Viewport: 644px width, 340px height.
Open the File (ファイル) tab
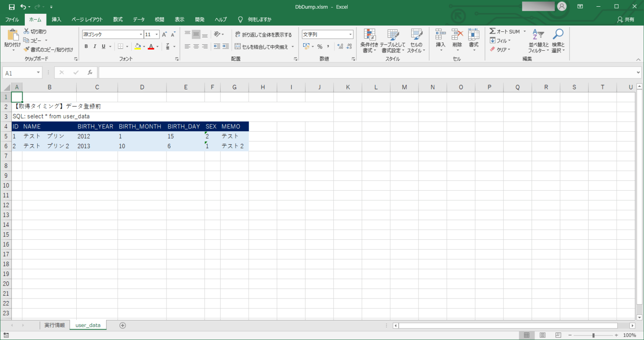tap(12, 20)
